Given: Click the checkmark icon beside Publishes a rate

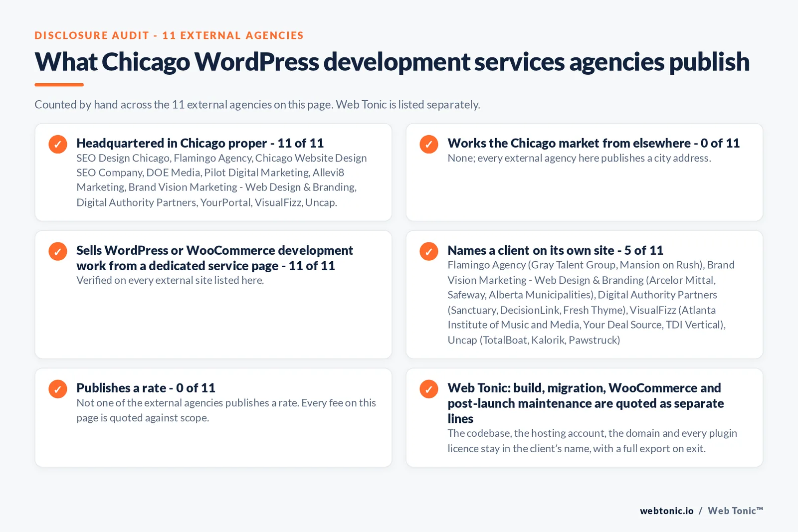Looking at the screenshot, I should click(x=58, y=389).
